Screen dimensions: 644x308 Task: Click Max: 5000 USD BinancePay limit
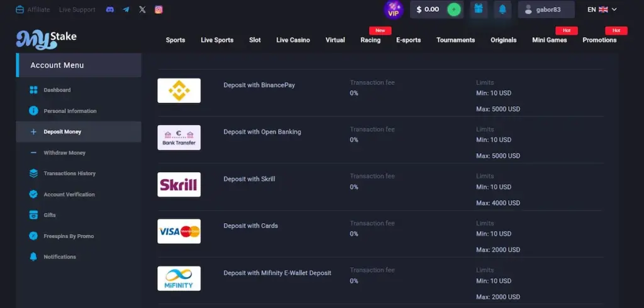[x=498, y=109]
